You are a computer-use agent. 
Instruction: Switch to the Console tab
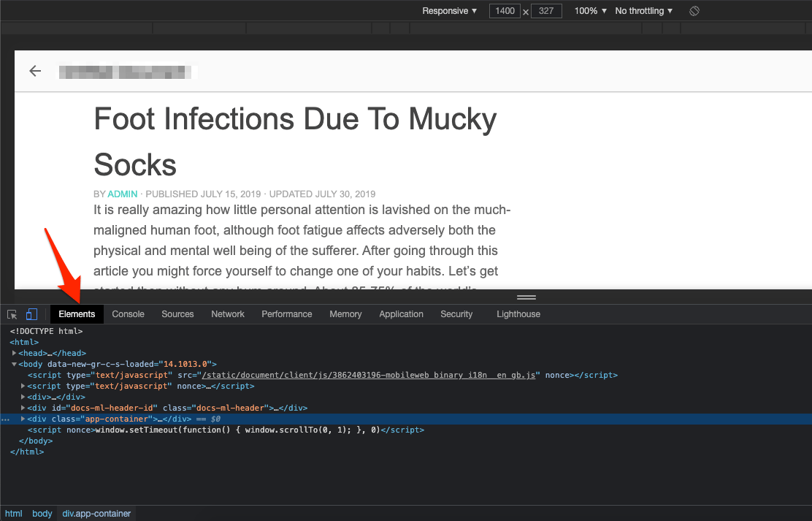128,314
